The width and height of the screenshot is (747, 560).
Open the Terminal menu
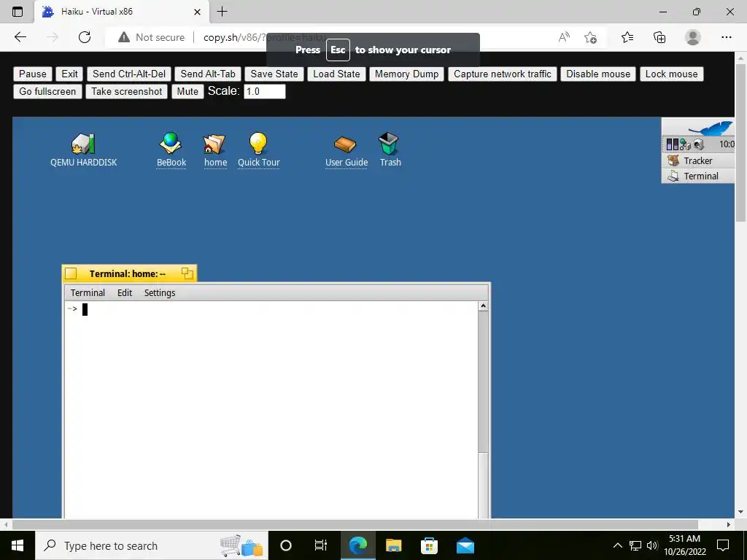click(88, 293)
